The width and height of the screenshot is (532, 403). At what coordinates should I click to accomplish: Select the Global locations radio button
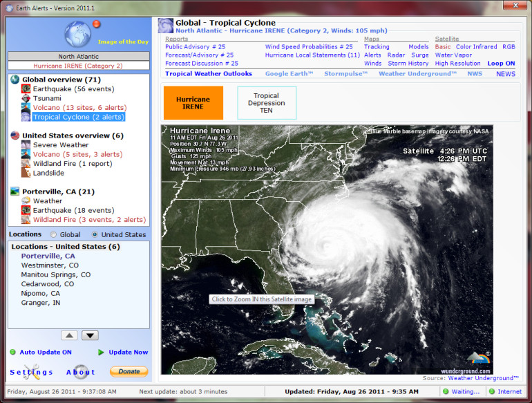tap(53, 234)
